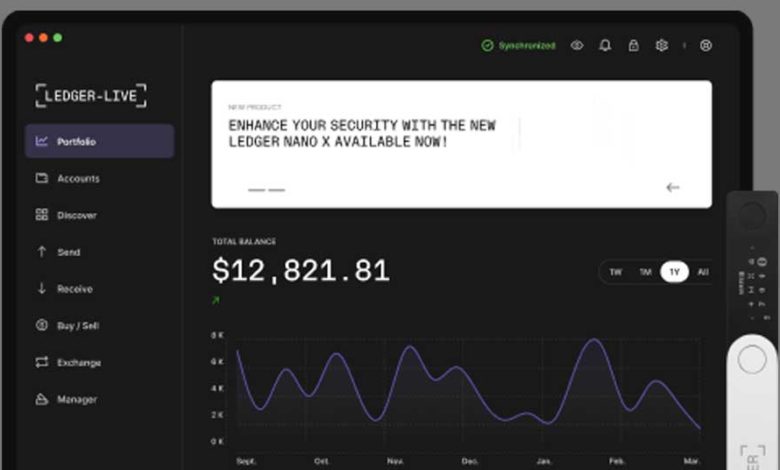Click the Sept. label on the chart axis
Viewport: 780px width, 470px height.
[246, 461]
